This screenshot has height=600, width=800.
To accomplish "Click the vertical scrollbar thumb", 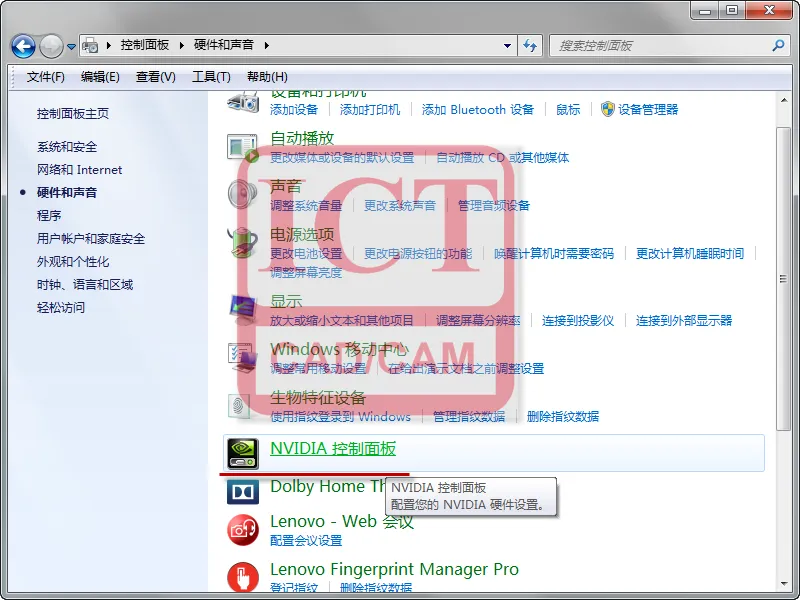I will click(x=784, y=279).
